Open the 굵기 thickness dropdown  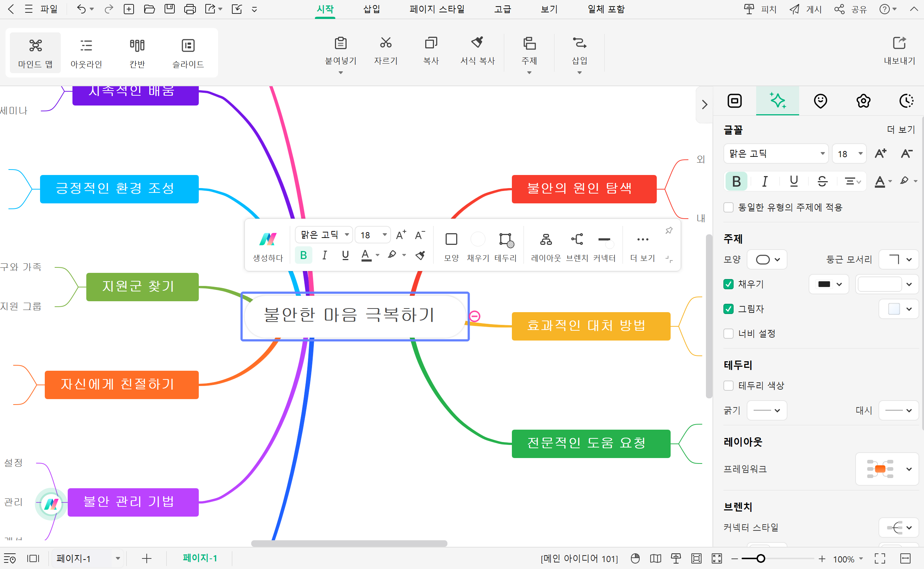(767, 410)
